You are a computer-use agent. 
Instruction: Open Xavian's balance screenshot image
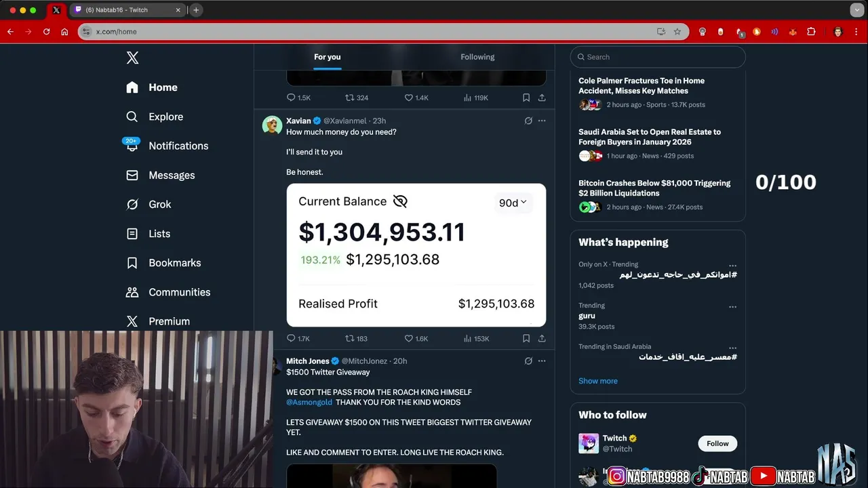tap(416, 255)
